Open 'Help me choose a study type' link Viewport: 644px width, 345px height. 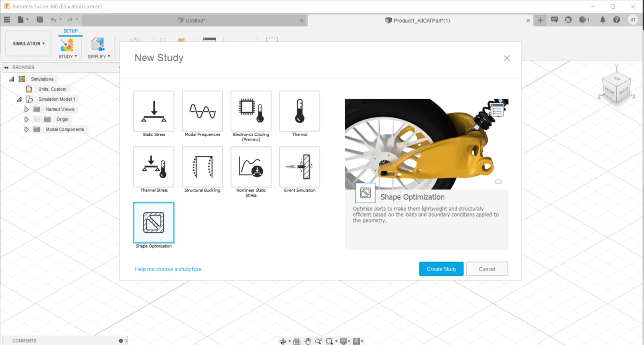[x=168, y=269]
